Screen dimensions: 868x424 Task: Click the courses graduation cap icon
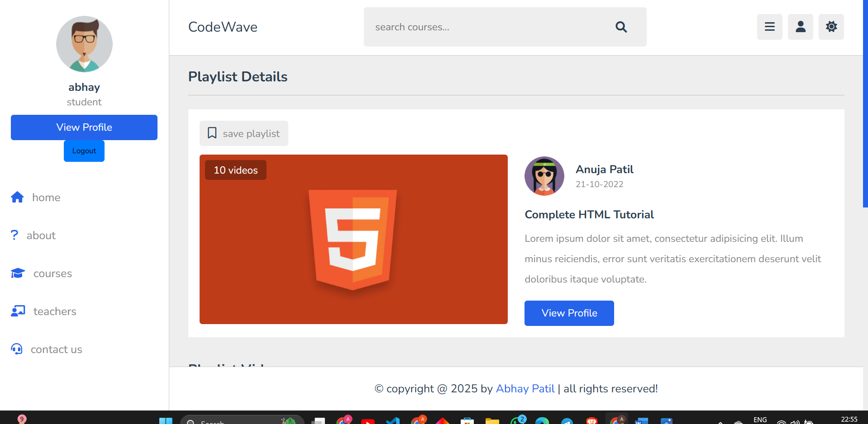pyautogui.click(x=18, y=273)
